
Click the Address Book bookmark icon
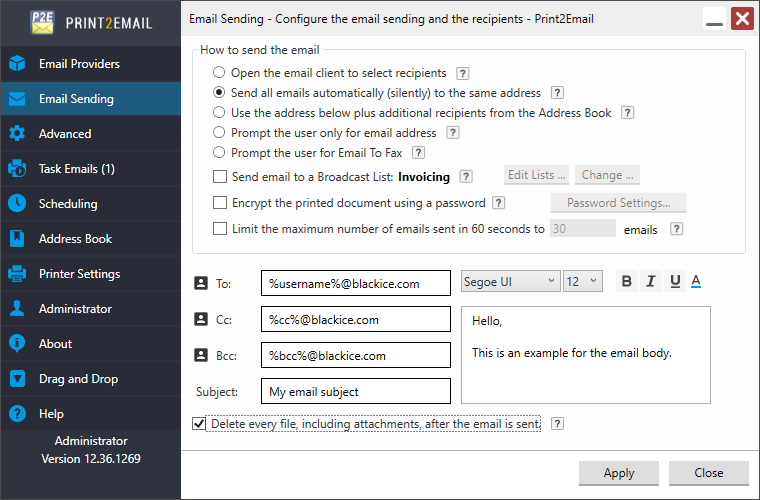(17, 238)
